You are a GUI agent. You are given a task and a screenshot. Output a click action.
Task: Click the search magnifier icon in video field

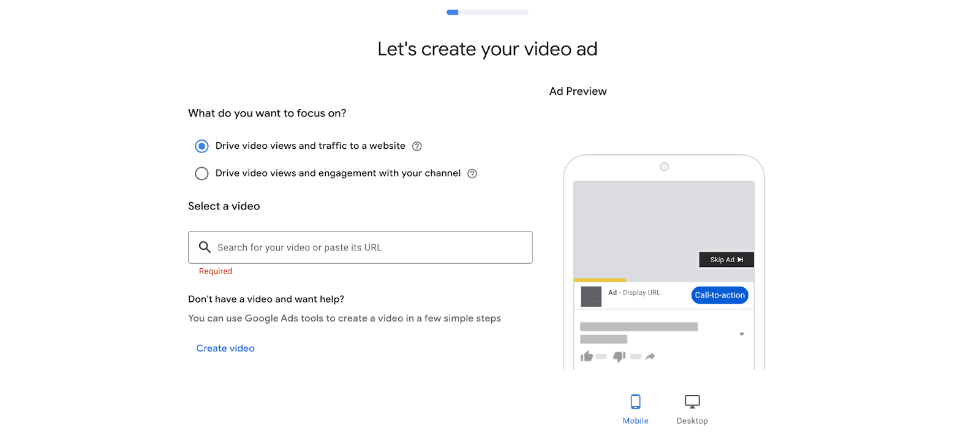205,247
